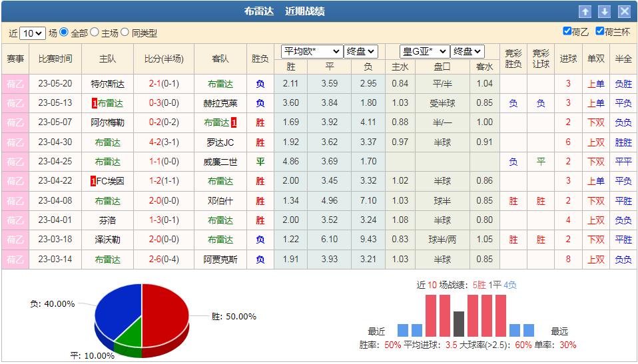This screenshot has height=364, width=638.
Task: Click the dark gray draw bar in form chart
Action: tap(459, 324)
